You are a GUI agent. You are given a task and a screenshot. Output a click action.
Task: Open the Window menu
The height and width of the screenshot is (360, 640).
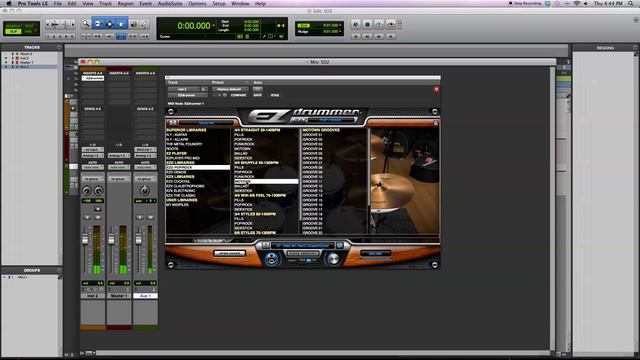240,3
